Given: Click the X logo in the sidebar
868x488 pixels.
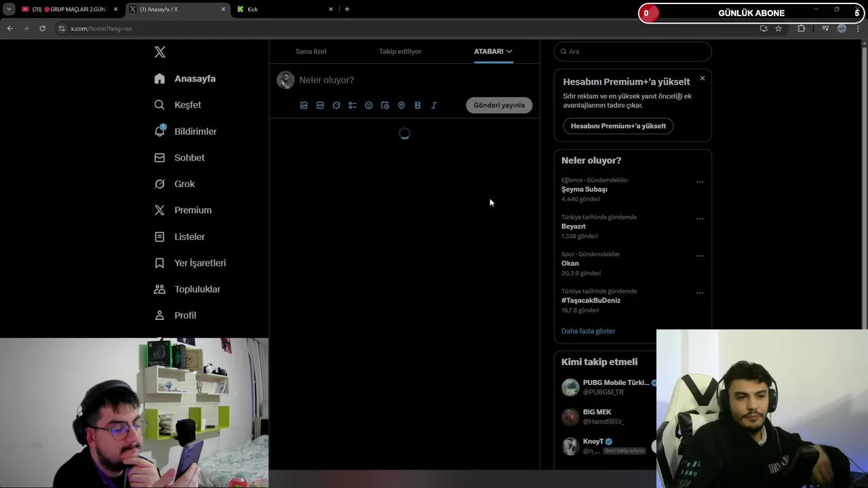Looking at the screenshot, I should 159,52.
